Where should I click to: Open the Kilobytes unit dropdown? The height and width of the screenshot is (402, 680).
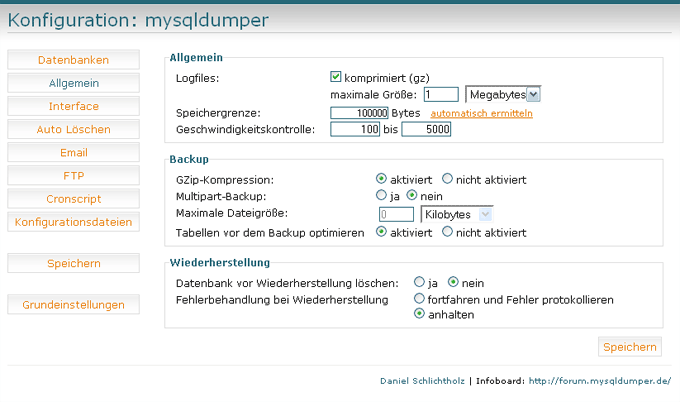pyautogui.click(x=457, y=214)
